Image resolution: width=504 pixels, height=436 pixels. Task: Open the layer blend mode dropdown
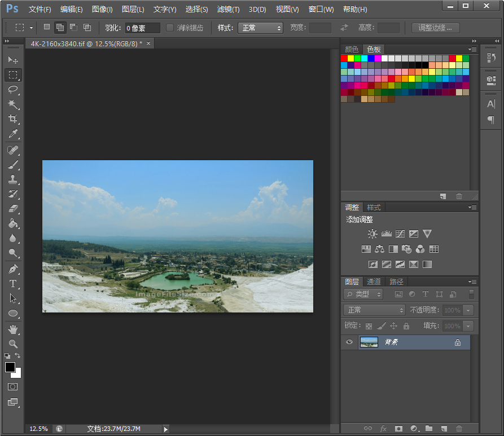click(x=375, y=310)
